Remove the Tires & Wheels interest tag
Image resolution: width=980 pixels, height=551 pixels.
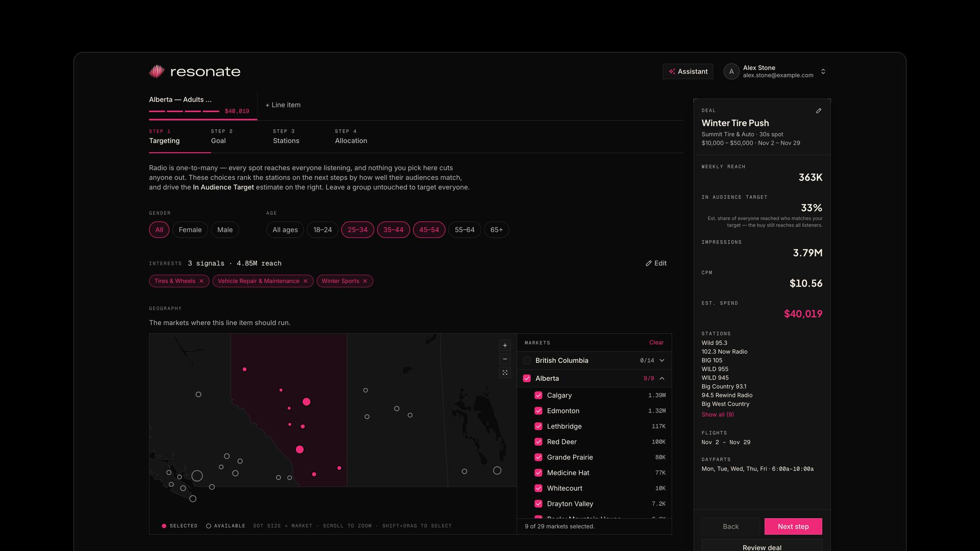[201, 281]
